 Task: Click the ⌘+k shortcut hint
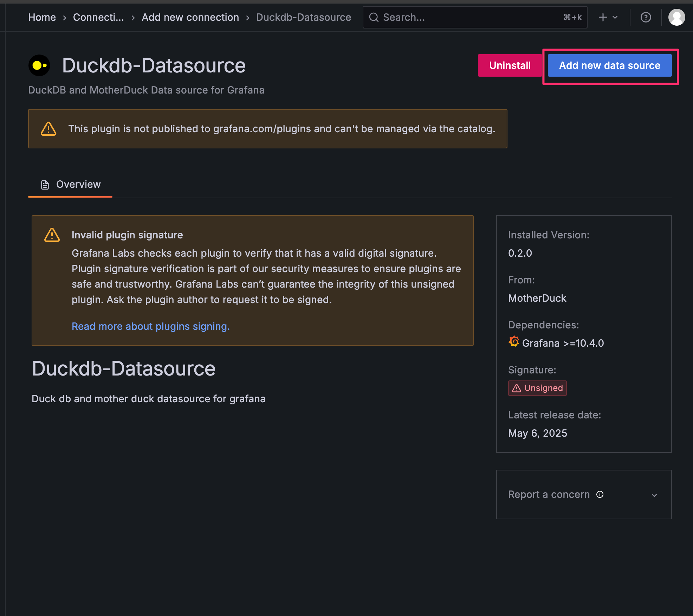[x=572, y=17]
